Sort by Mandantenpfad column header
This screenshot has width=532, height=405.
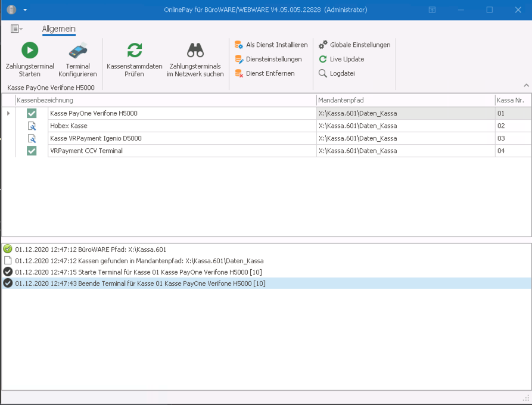(x=406, y=100)
